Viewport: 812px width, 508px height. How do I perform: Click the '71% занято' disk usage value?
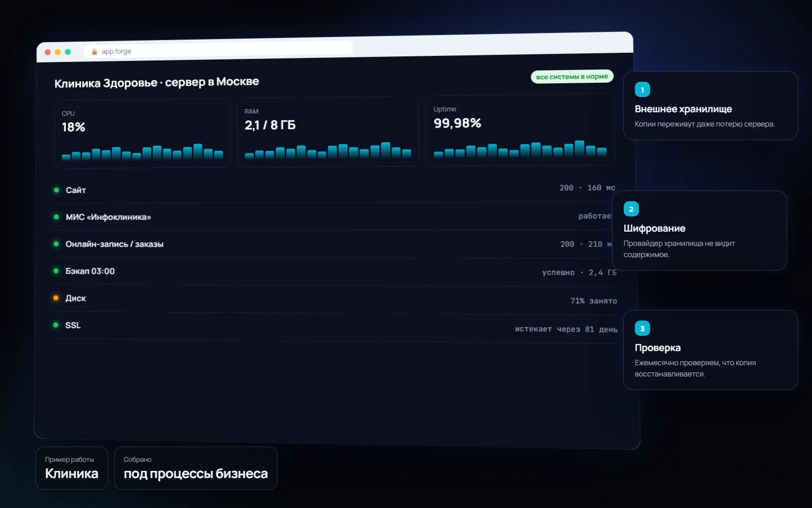coord(594,301)
